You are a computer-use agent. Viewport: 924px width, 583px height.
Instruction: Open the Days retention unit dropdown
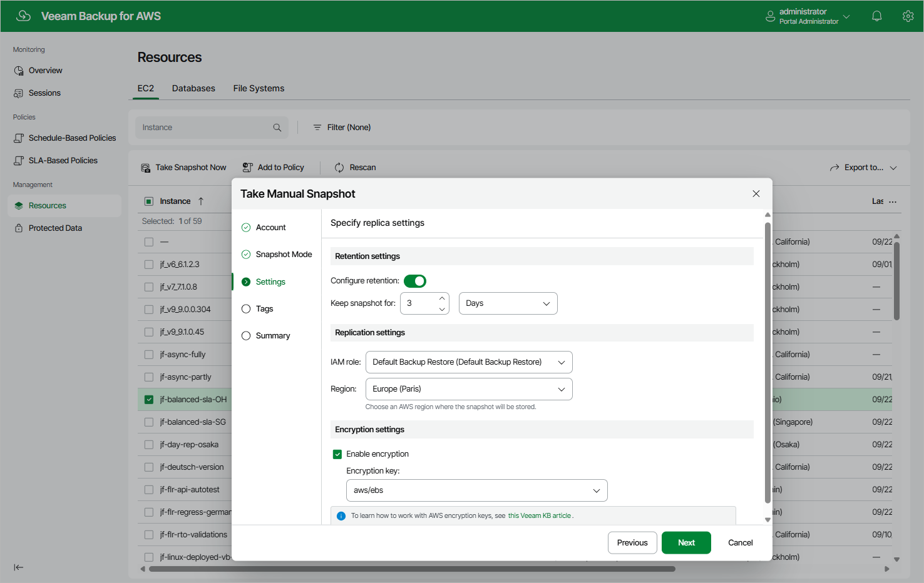508,303
